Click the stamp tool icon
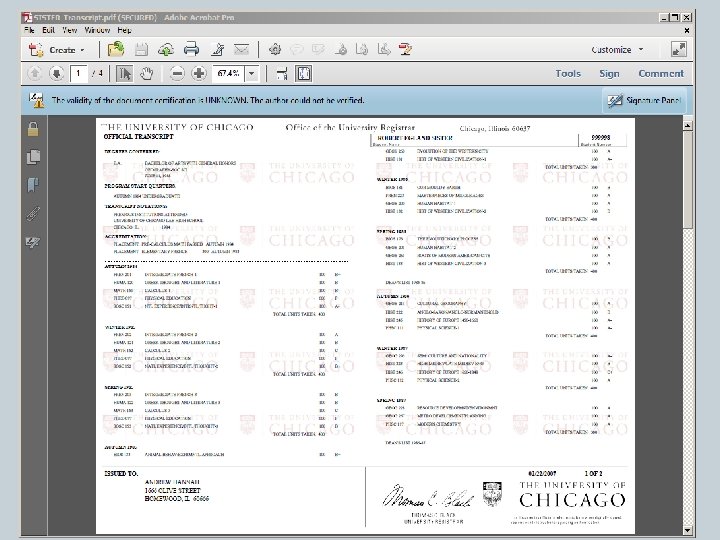720x540 pixels. tap(341, 49)
